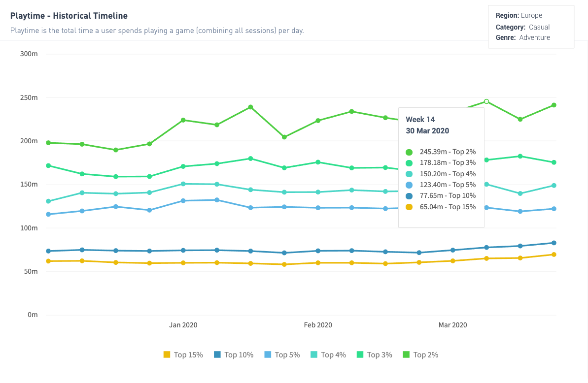Click the last Top 10% data point
Image resolution: width=588 pixels, height=383 pixels.
click(x=554, y=243)
